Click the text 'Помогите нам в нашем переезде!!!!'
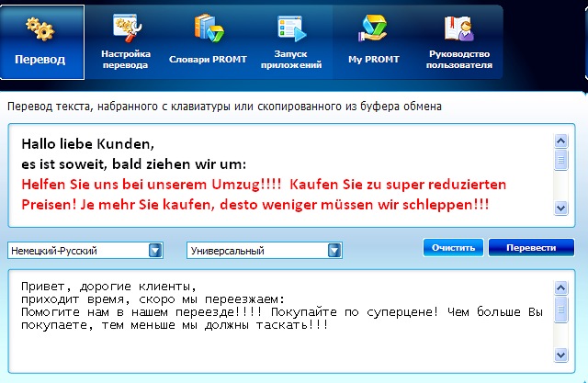Image resolution: width=588 pixels, height=383 pixels. tap(141, 312)
